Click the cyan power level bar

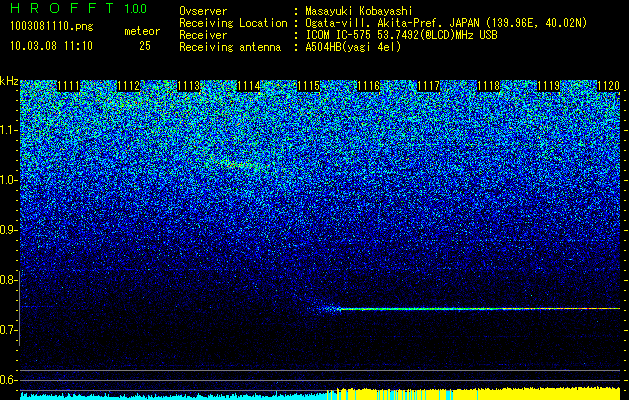pos(174,396)
